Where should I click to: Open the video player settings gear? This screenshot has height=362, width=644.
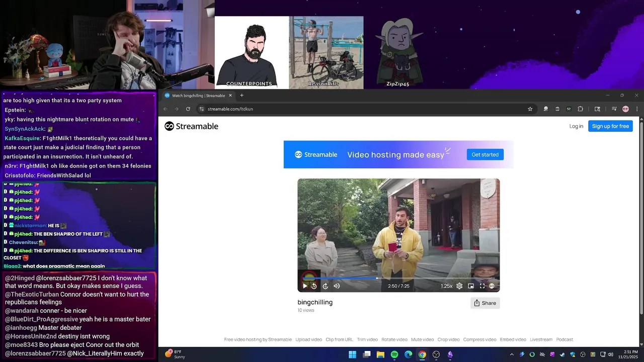[459, 286]
